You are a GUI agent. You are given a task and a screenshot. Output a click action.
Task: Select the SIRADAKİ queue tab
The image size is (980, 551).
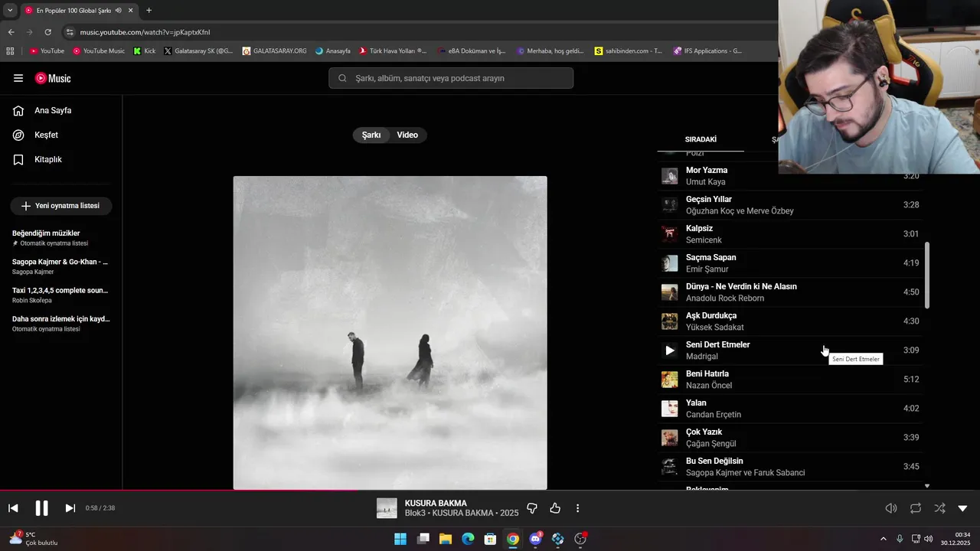coord(701,139)
